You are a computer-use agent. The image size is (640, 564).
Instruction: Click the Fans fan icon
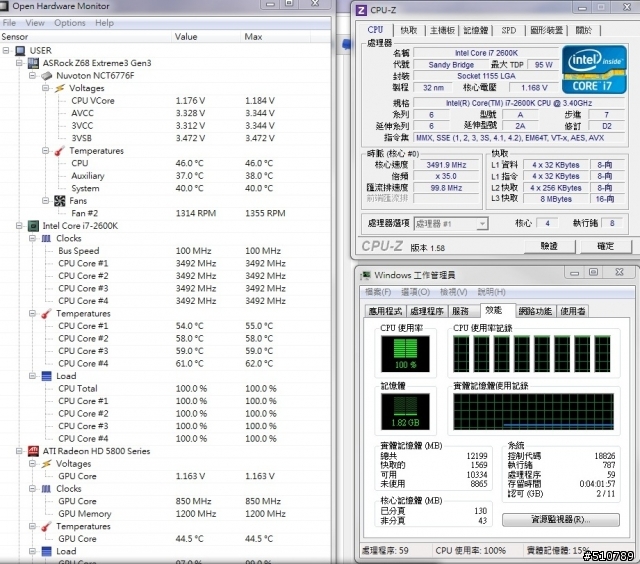60,201
